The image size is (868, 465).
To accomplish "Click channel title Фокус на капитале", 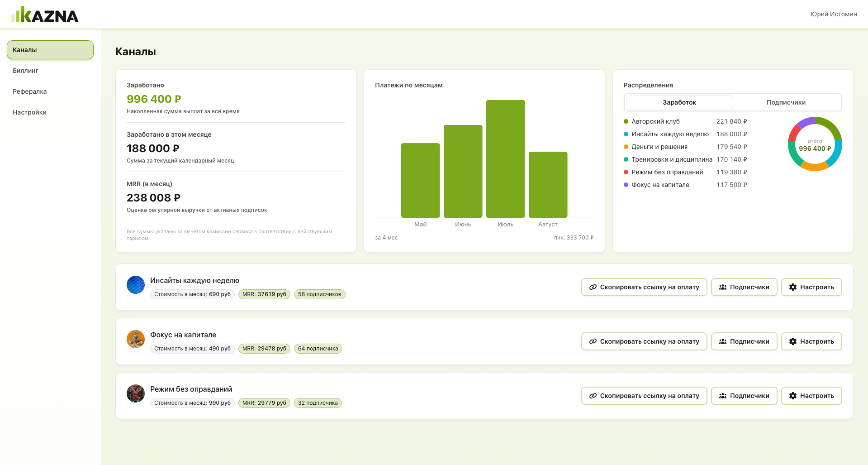I will (183, 335).
